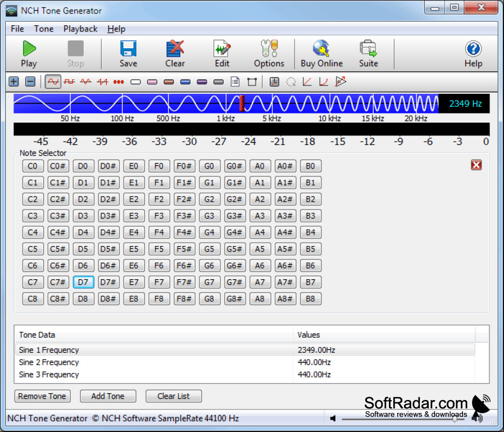Click the Values column header
504x432 pixels.
384,335
